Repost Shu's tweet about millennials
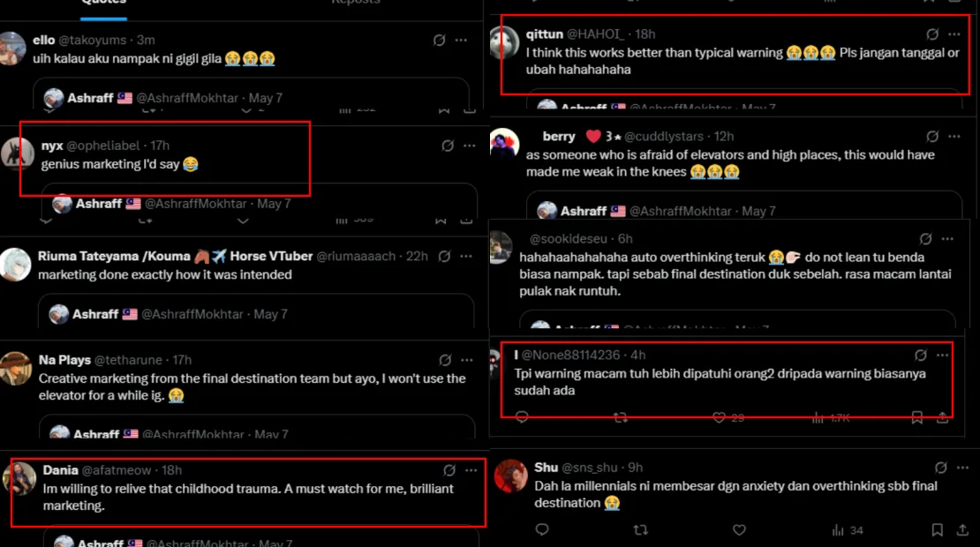This screenshot has height=547, width=980. pos(642,530)
